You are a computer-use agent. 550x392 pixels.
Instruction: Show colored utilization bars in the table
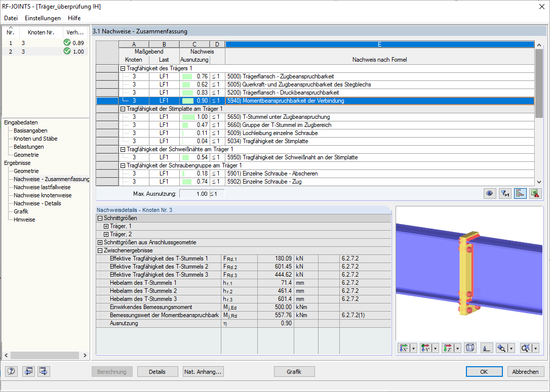[520, 193]
